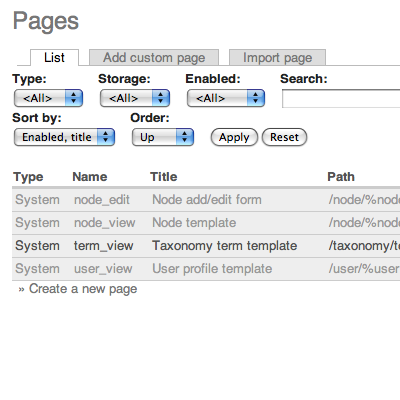This screenshot has height=400, width=400.
Task: Select the List tab
Action: tap(54, 58)
